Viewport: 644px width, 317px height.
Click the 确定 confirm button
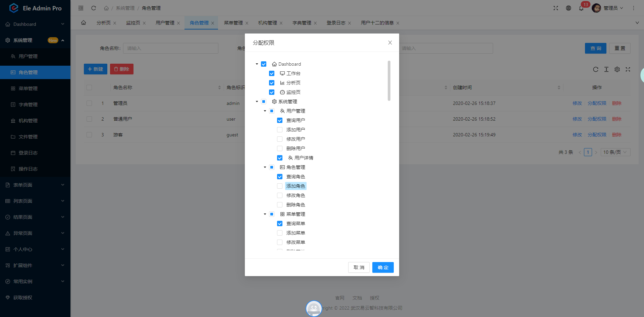tap(383, 267)
